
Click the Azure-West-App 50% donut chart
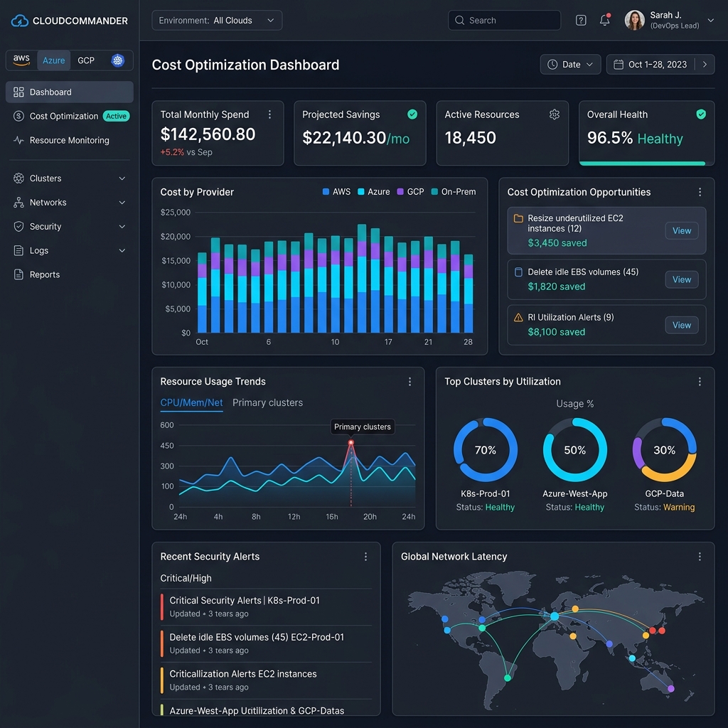(x=574, y=450)
